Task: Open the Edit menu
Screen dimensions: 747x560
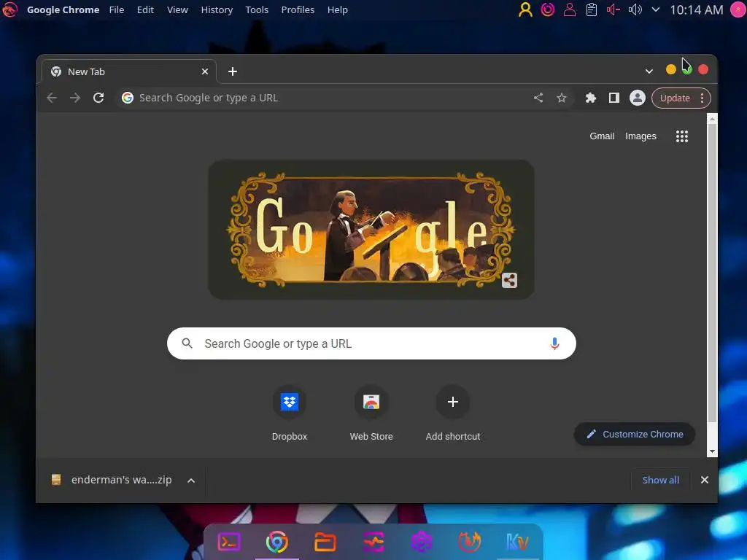Action: tap(145, 9)
